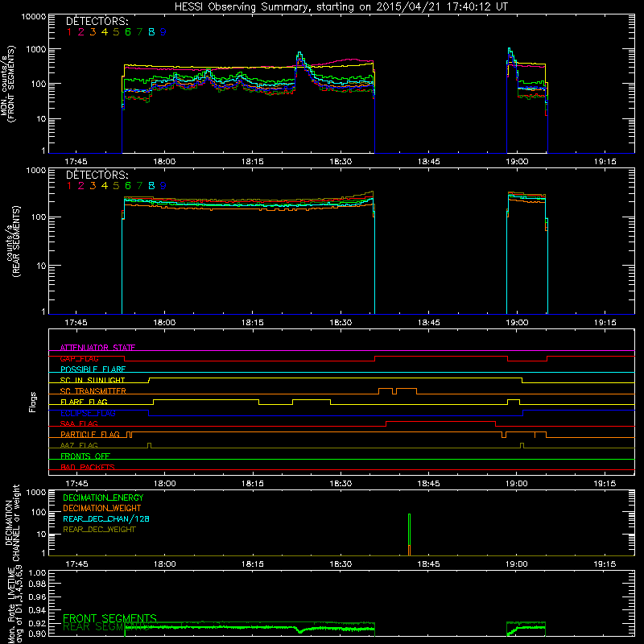
Task: Click the 0.94 y-axis value on the livetime plot
Action: coord(37,610)
